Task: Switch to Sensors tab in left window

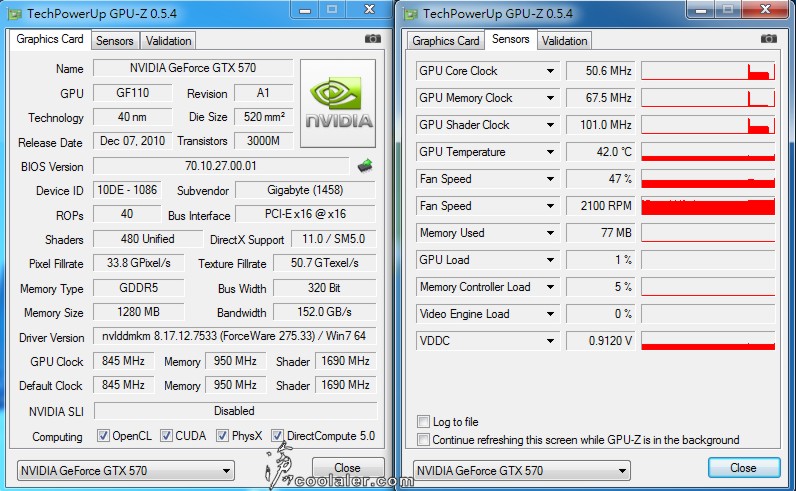Action: (x=115, y=41)
